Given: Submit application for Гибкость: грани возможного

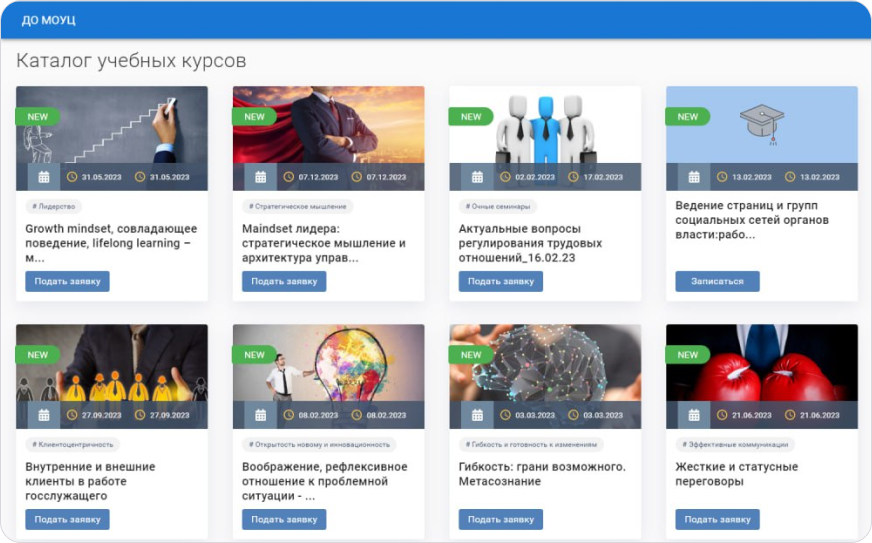Looking at the screenshot, I should tap(500, 519).
